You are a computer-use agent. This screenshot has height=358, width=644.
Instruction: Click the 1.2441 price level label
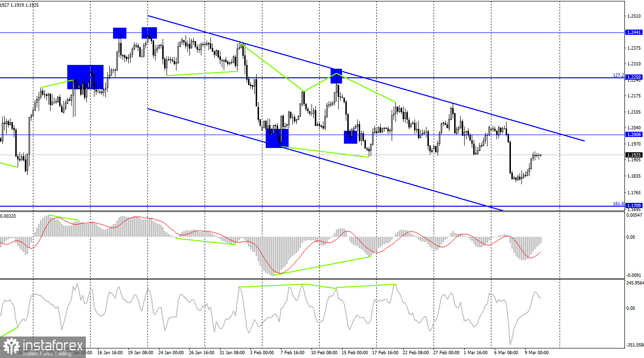click(634, 32)
